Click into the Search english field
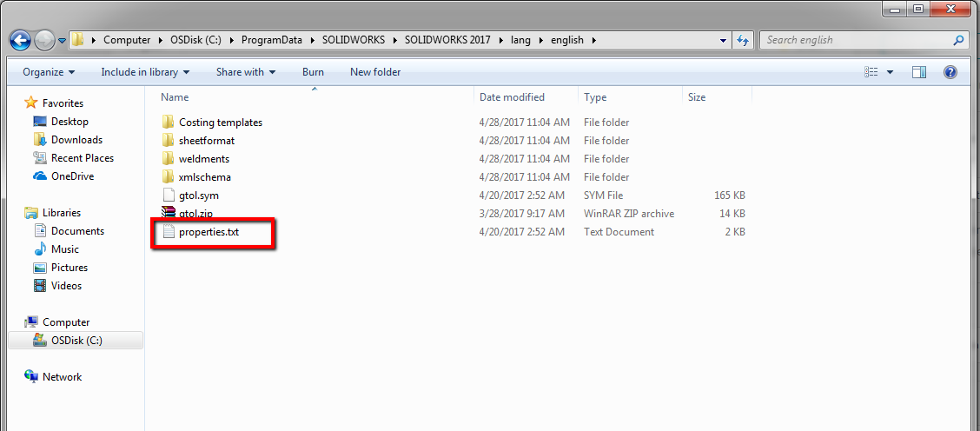Viewport: 980px width, 431px height. coord(856,40)
